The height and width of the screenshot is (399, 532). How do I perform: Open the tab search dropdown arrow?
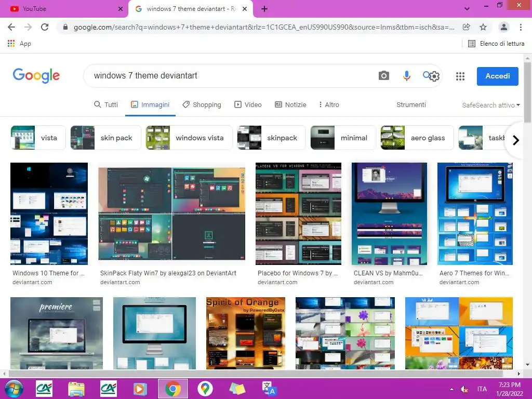tap(467, 9)
